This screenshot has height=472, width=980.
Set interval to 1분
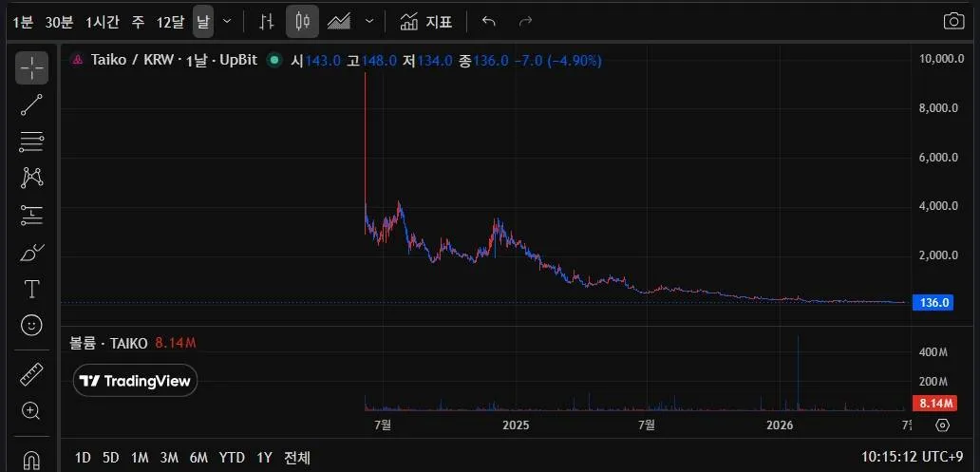[x=23, y=23]
